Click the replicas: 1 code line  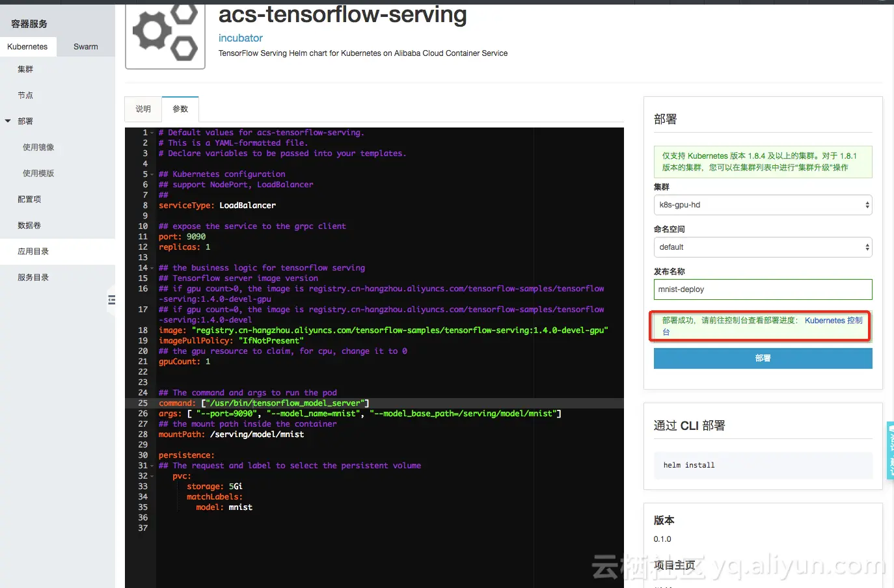tap(185, 247)
